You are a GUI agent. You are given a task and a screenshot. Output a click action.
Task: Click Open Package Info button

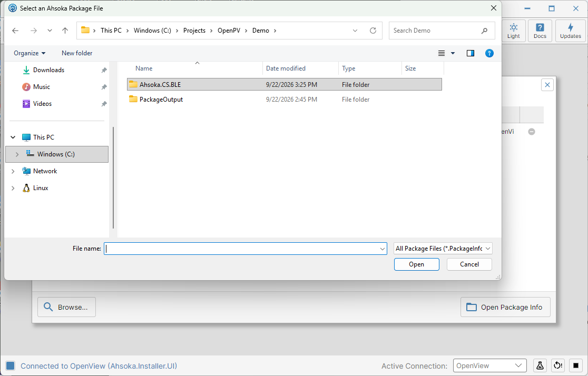[x=505, y=307]
